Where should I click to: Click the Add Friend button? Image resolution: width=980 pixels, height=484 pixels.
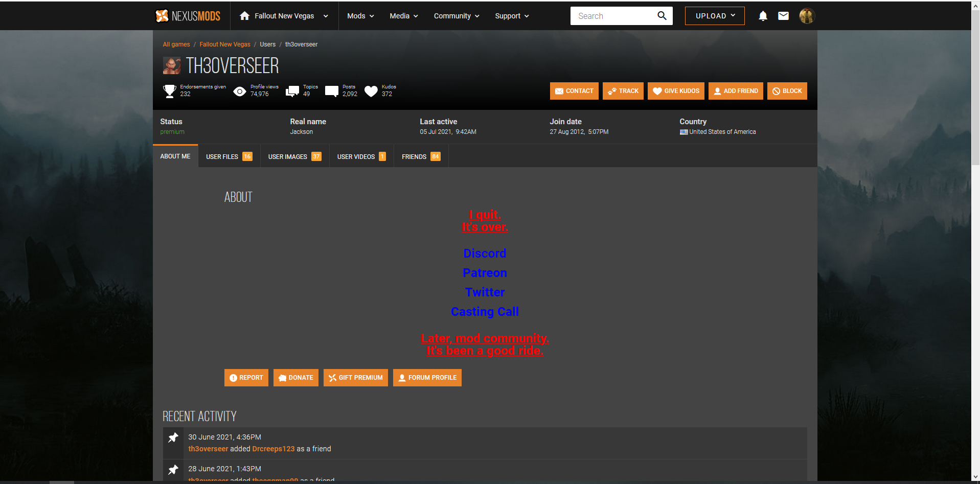tap(736, 91)
